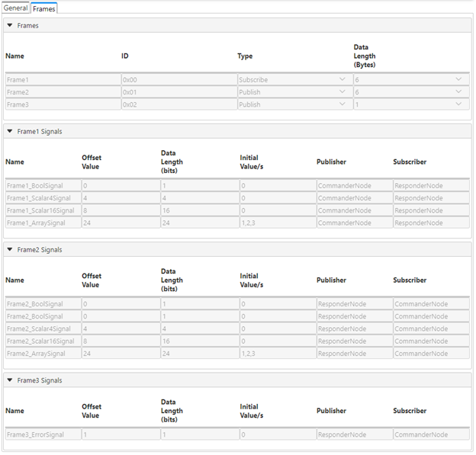476x455 pixels.
Task: Click Publisher cell of Frame2_Scalar4Signal
Action: click(355, 328)
